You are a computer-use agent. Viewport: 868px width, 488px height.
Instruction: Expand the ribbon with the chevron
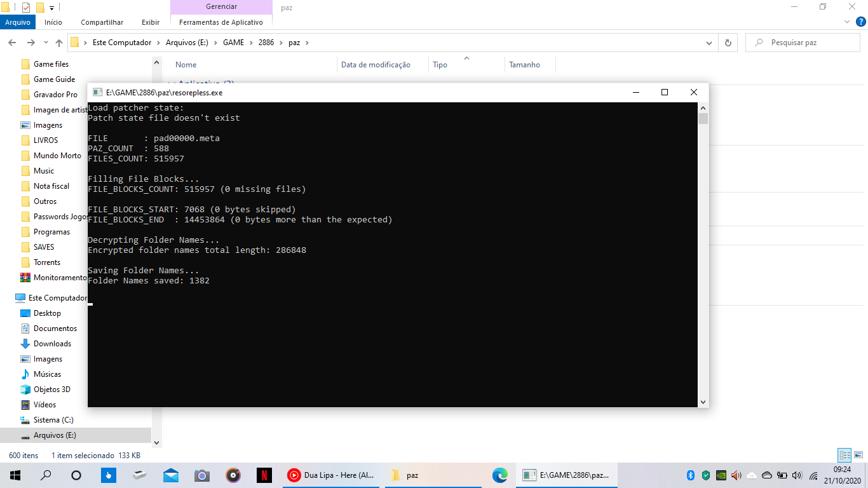[x=846, y=22]
